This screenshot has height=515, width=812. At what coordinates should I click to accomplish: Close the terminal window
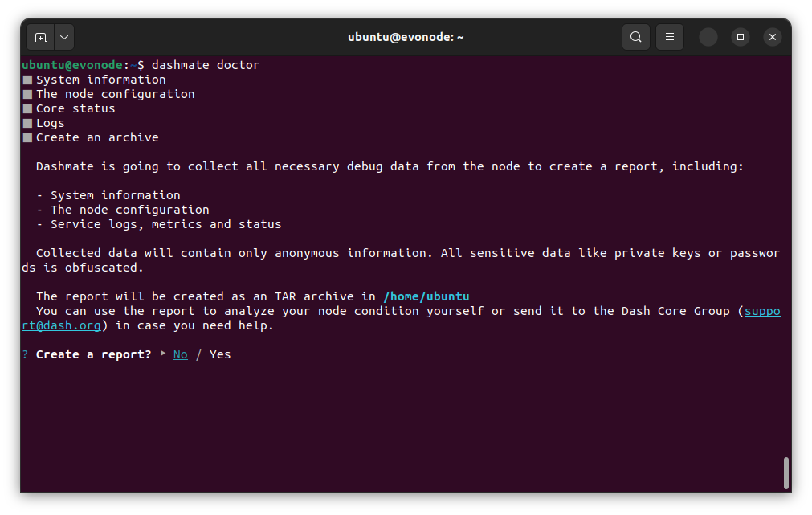pyautogui.click(x=772, y=37)
